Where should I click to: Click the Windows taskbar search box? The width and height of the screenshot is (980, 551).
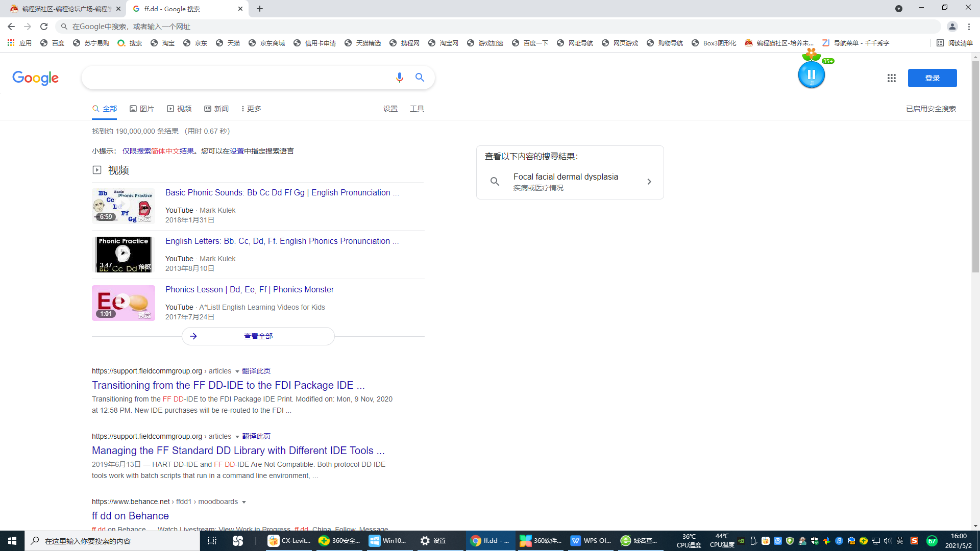tap(112, 541)
